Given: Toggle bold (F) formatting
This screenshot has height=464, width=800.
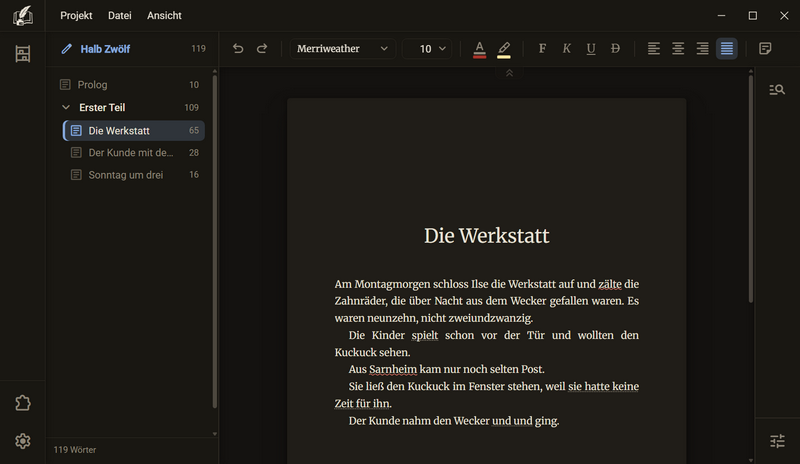Looking at the screenshot, I should click(x=542, y=48).
